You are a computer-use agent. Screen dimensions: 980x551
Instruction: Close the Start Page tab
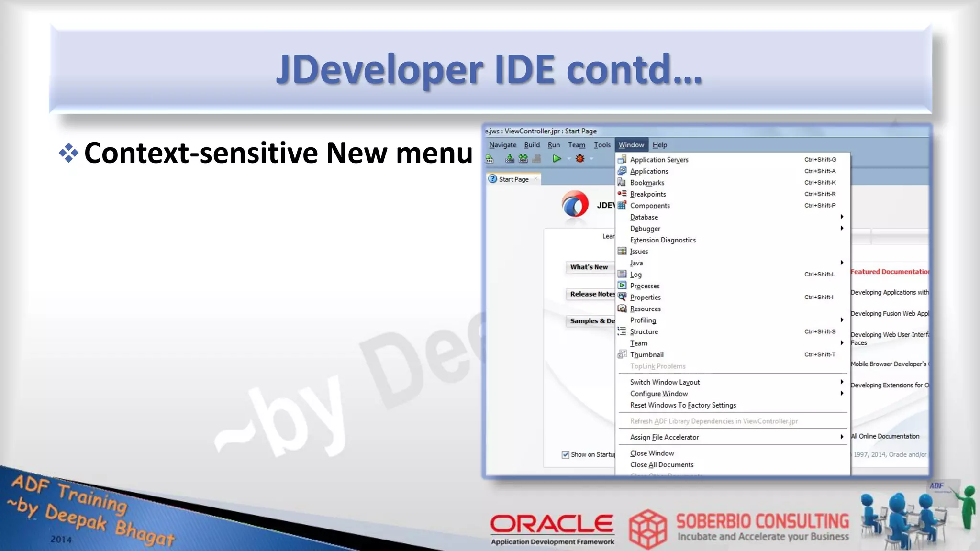click(x=536, y=179)
